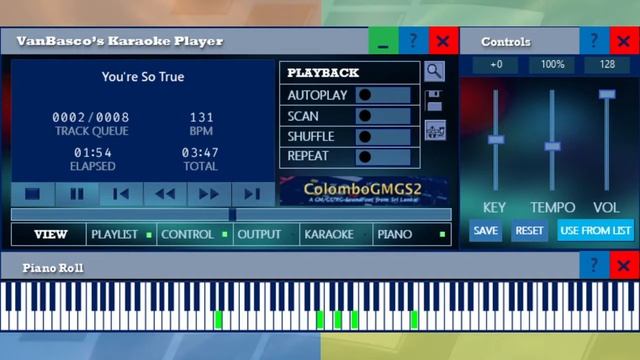Click the SAVE button in Controls
Viewport: 640px width, 360px height.
[485, 231]
